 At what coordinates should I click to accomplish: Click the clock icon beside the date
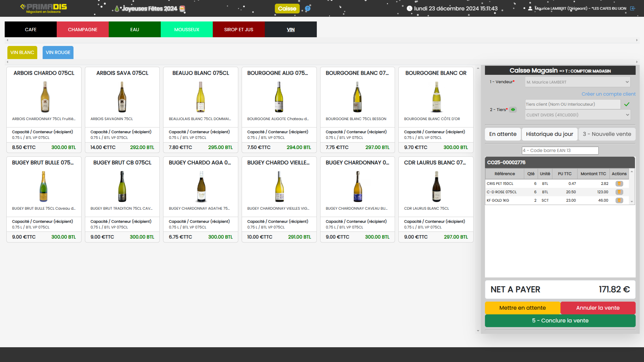tap(409, 8)
